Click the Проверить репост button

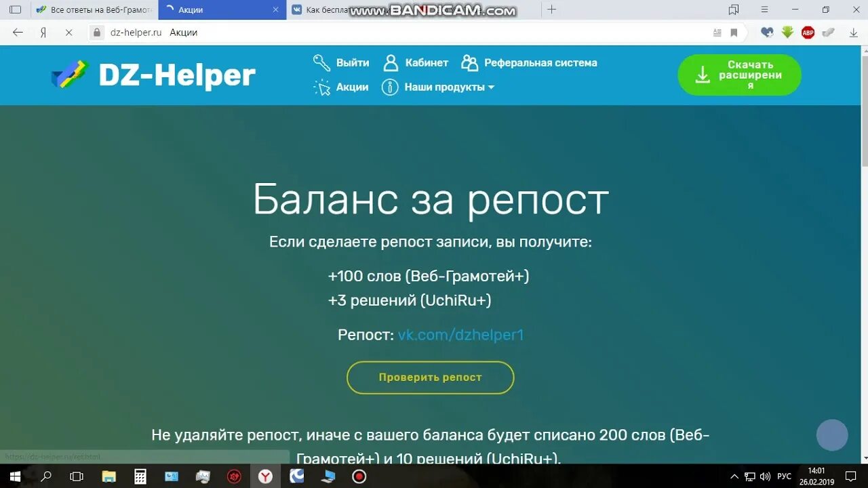pyautogui.click(x=430, y=378)
